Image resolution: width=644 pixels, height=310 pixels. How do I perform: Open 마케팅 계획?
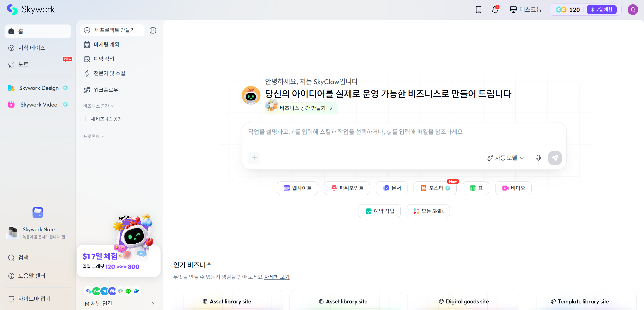pyautogui.click(x=119, y=45)
